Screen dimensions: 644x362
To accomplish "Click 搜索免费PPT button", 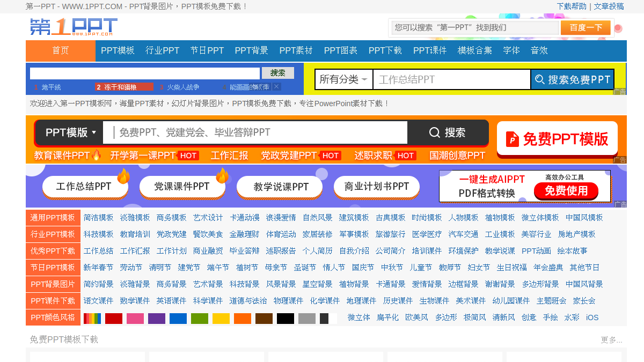I will (x=573, y=79).
